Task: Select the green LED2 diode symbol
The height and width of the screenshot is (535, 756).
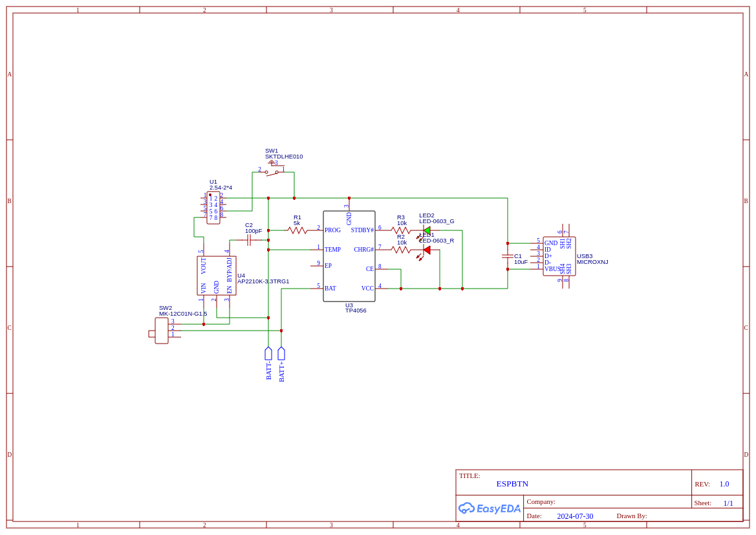Action: coord(426,230)
